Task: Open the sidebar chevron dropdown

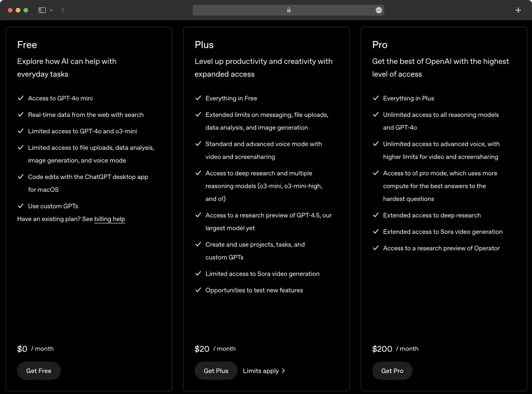Action: pyautogui.click(x=51, y=10)
